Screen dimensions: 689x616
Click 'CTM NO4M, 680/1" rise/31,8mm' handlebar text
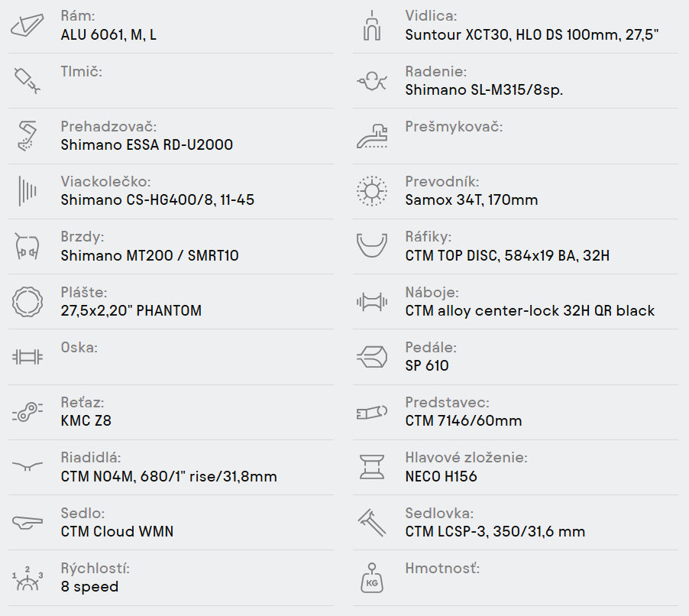point(169,477)
